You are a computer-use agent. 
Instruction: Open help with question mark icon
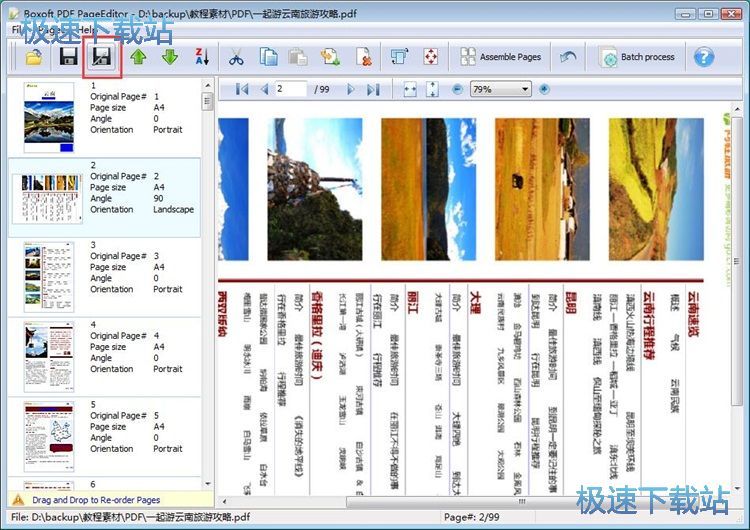[x=704, y=57]
